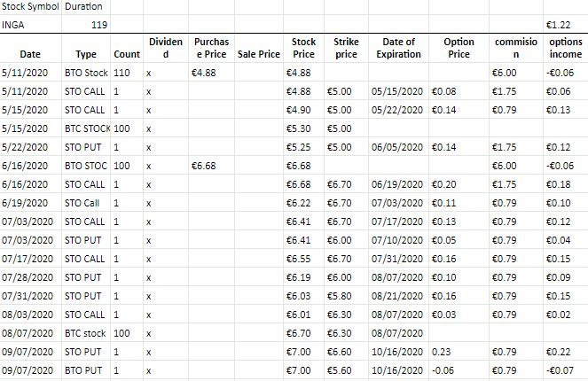The width and height of the screenshot is (588, 381).
Task: Select the options income header cell
Action: pos(565,48)
